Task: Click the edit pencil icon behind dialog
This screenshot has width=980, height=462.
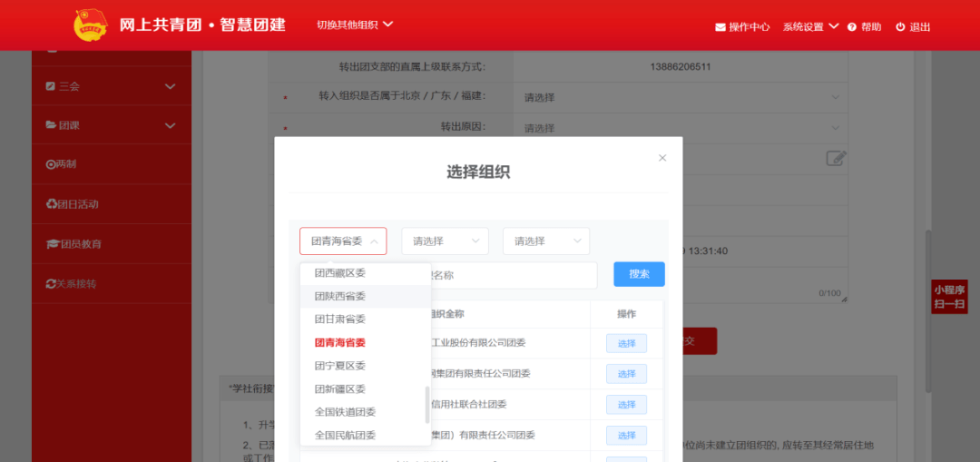Action: [837, 158]
